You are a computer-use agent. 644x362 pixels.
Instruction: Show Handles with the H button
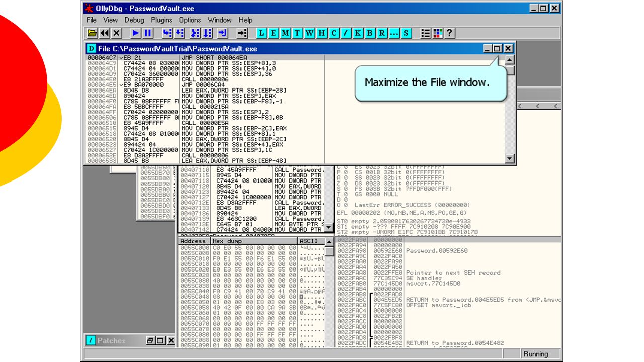[321, 33]
